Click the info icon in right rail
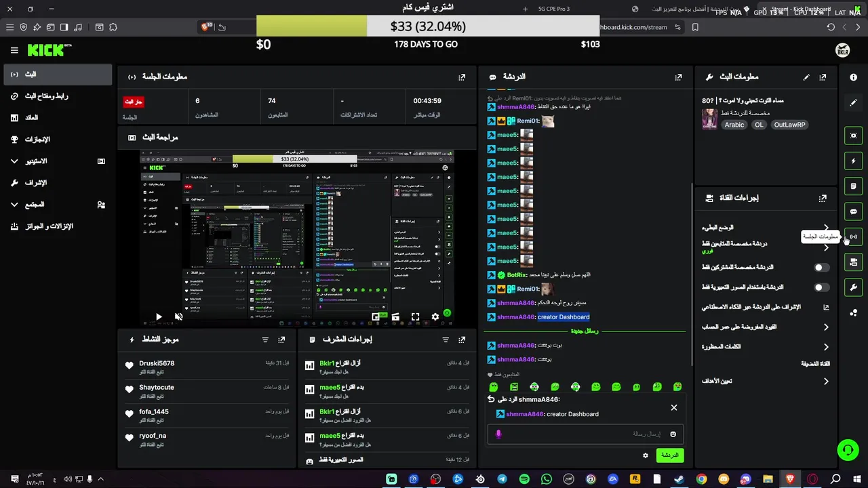868x488 pixels. click(853, 77)
